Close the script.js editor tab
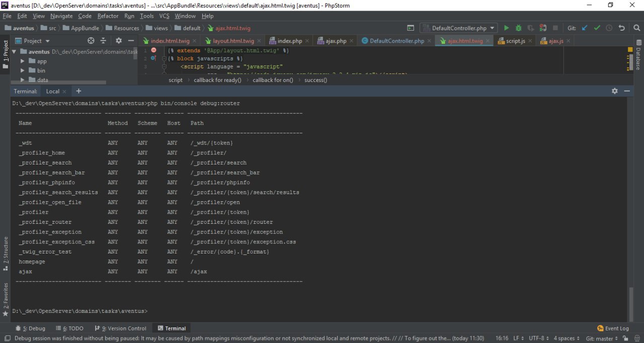This screenshot has width=644, height=343. click(x=530, y=41)
